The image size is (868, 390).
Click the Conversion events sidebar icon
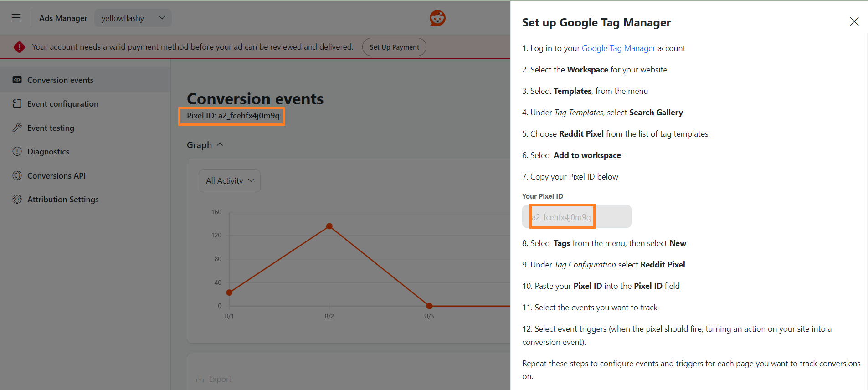coord(17,80)
